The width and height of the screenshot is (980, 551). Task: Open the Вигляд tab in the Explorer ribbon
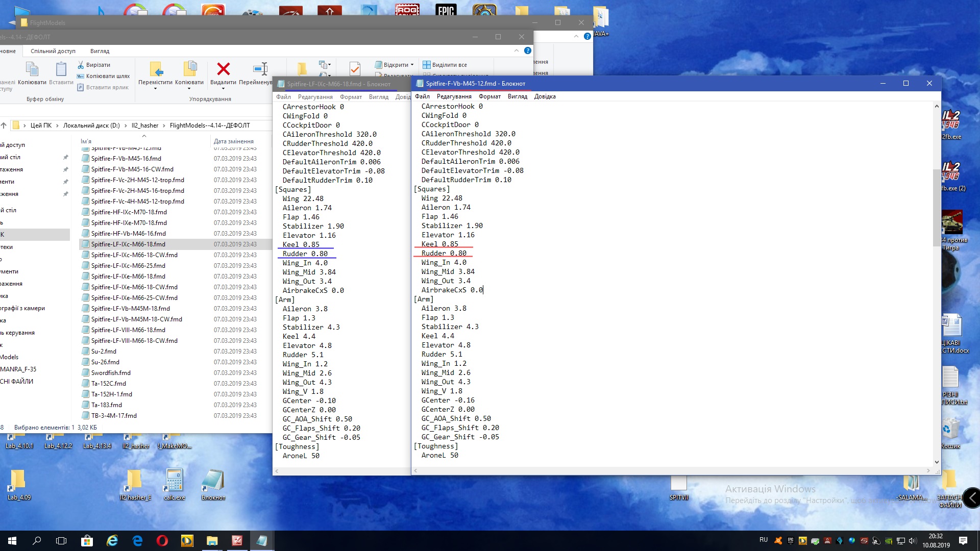pyautogui.click(x=100, y=51)
